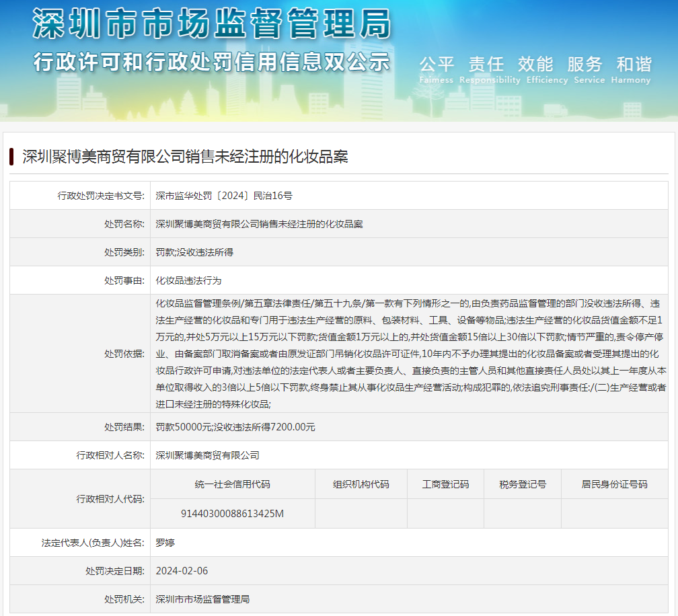The image size is (678, 616).
Task: Click the 居民身份证号码 column header
Action: click(x=615, y=484)
